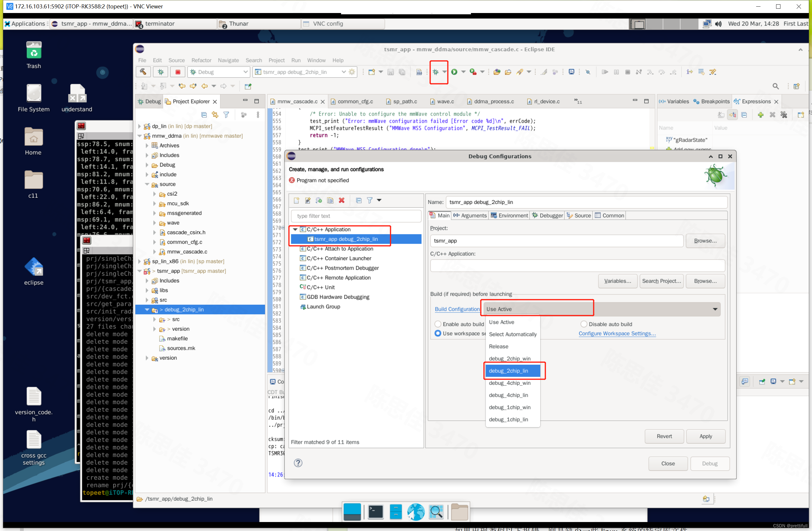Open the eclipse desktop shortcut
The image size is (812, 531).
tap(34, 271)
